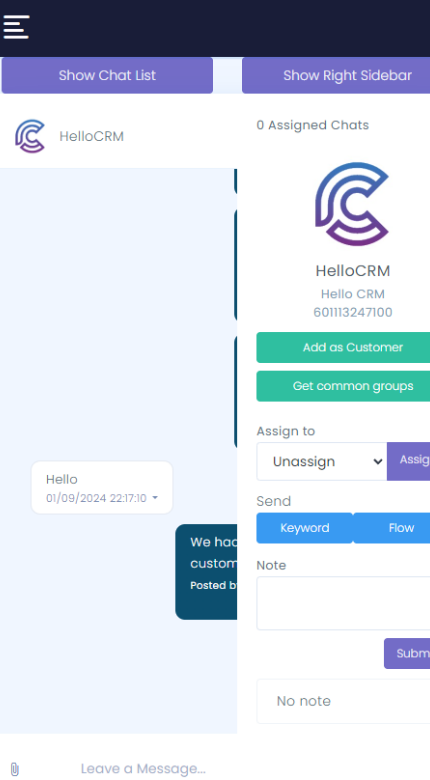Submit the note

(407, 654)
